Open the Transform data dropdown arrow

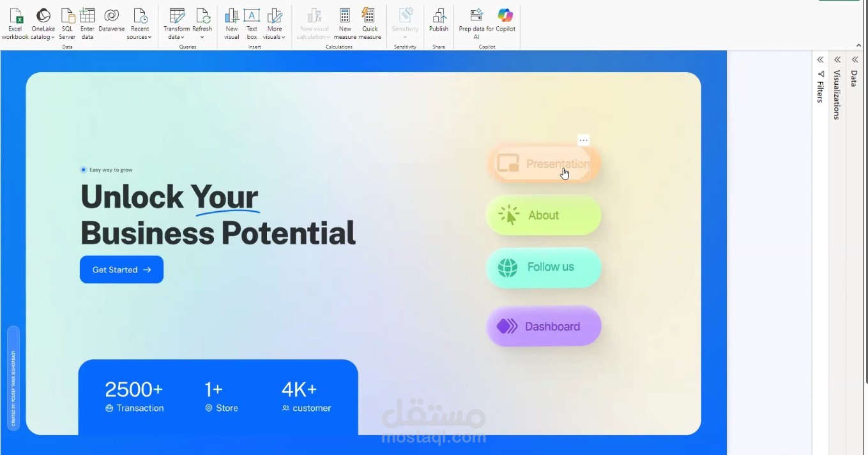(182, 38)
